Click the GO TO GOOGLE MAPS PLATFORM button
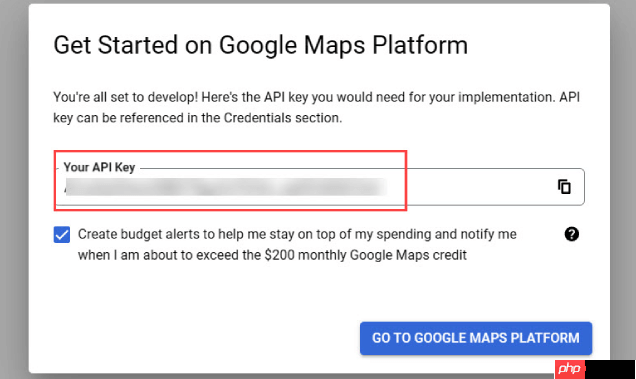 476,338
